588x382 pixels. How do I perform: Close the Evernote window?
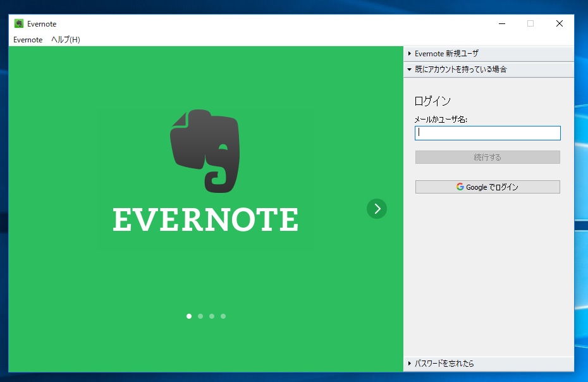pyautogui.click(x=560, y=23)
